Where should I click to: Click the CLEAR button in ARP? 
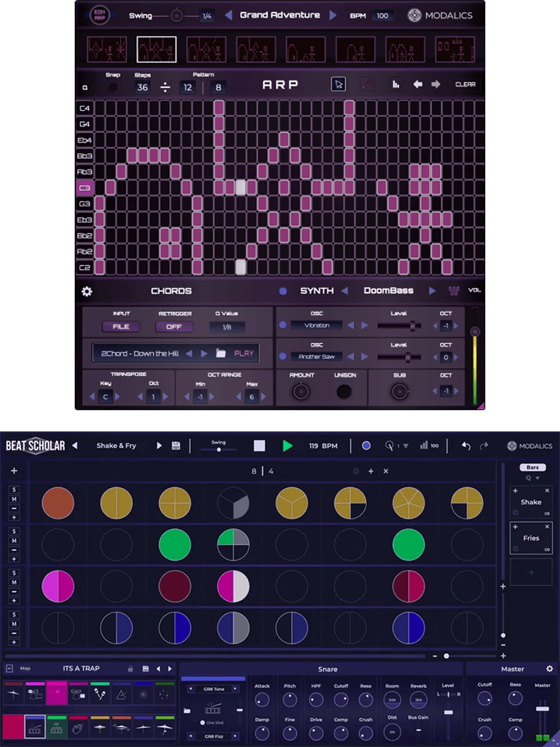[465, 85]
